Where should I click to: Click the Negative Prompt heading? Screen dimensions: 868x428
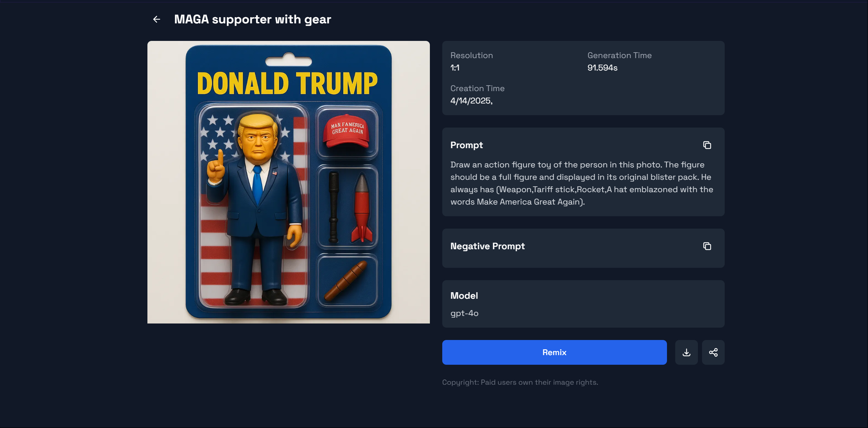coord(488,246)
